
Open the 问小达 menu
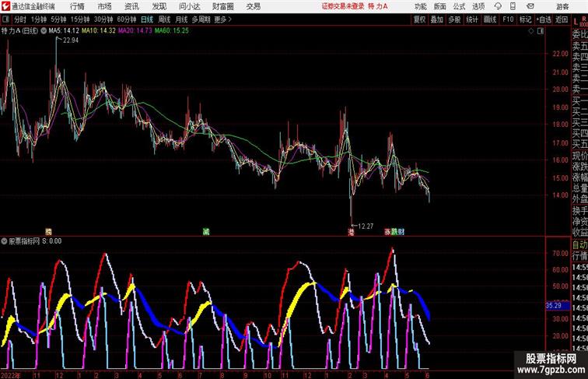(x=189, y=6)
